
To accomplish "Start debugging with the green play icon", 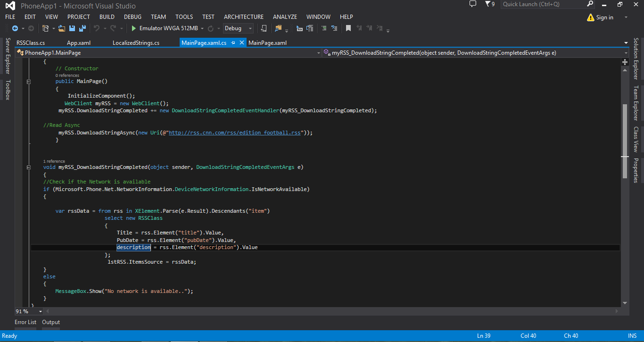I will click(134, 28).
